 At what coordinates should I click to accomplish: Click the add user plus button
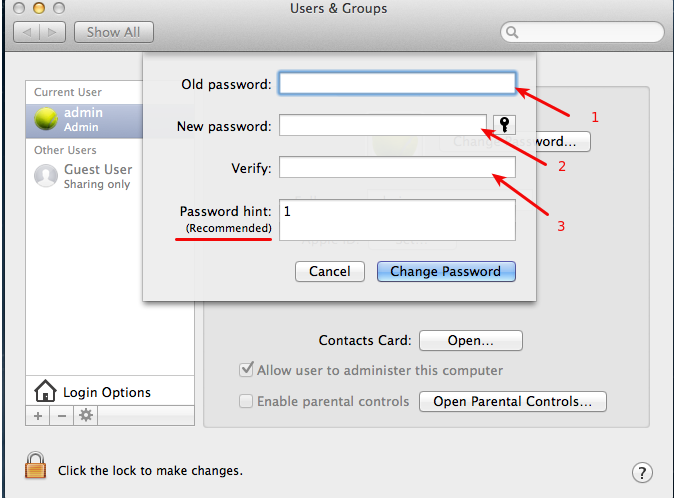pos(38,415)
